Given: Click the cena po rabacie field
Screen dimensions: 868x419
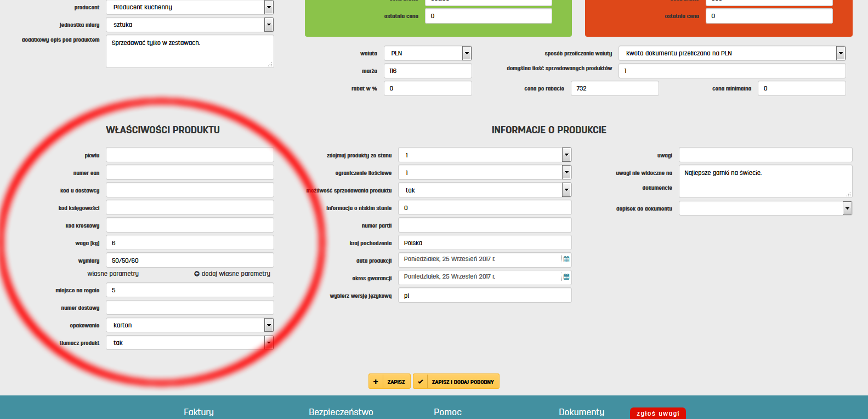Looking at the screenshot, I should [x=615, y=88].
